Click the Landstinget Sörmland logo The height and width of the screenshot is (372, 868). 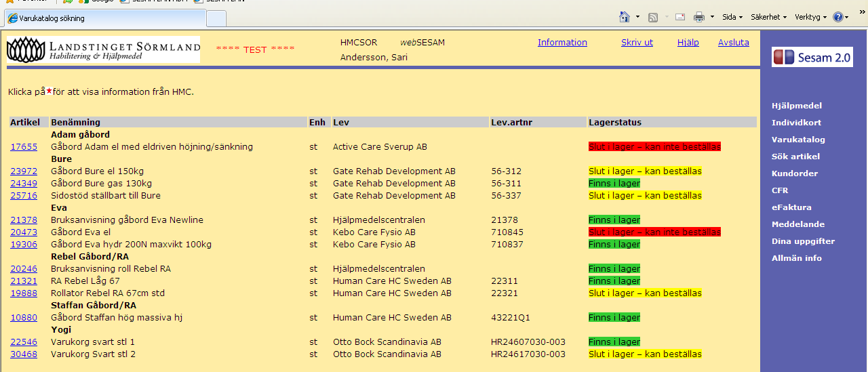pos(103,49)
